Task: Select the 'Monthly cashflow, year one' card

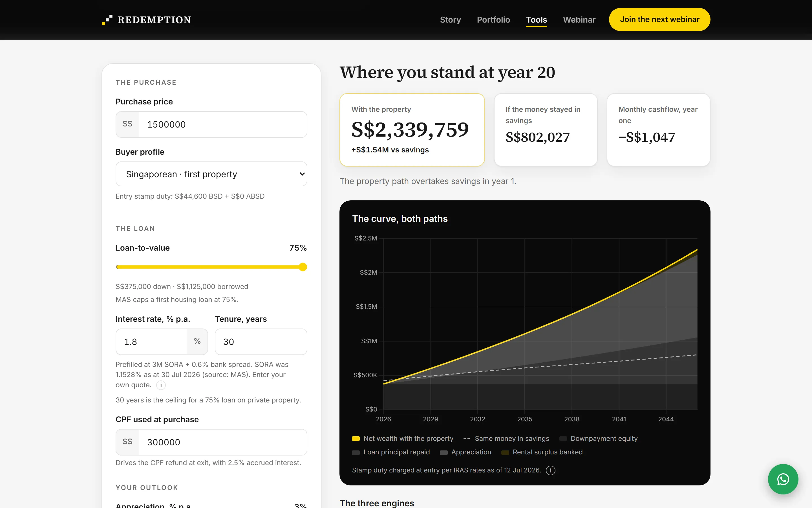Action: 658,130
